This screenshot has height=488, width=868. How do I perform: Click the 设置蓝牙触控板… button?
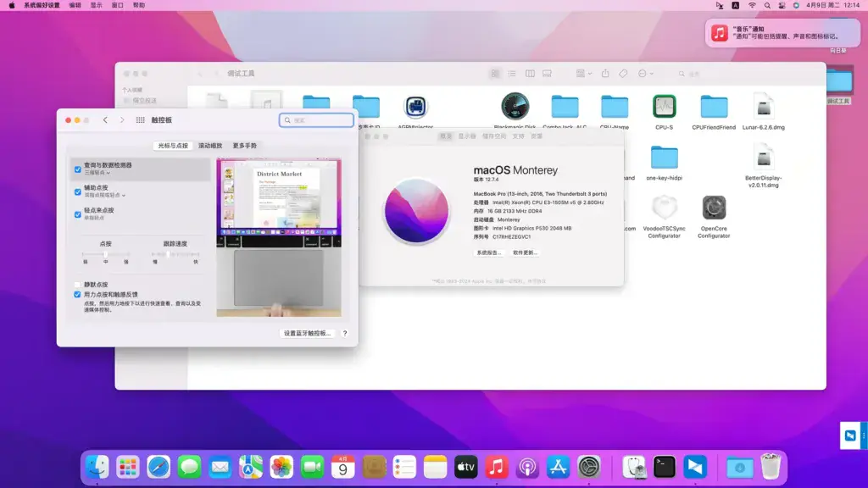(x=307, y=333)
